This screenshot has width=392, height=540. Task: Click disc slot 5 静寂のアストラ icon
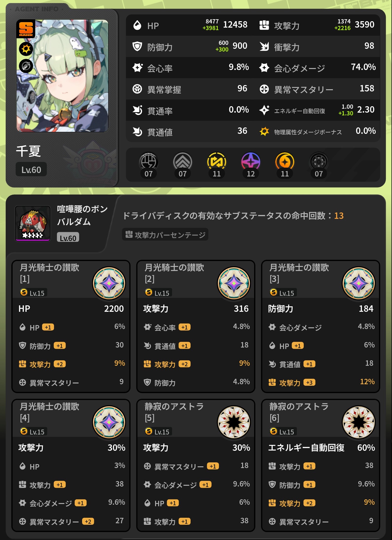(x=234, y=422)
